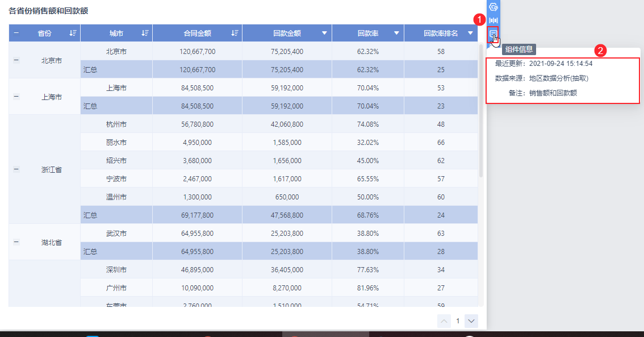Click the contract amount 69,177,800
644x337 pixels.
(197, 215)
